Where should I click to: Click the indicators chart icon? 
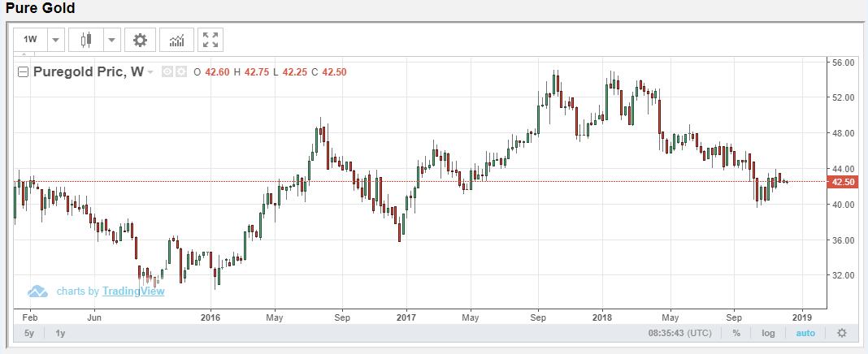click(x=176, y=40)
